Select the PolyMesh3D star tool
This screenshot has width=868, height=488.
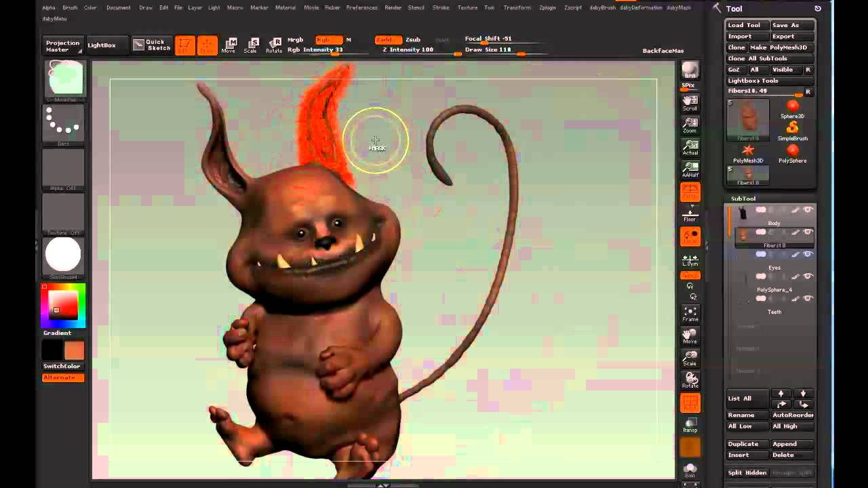[748, 154]
